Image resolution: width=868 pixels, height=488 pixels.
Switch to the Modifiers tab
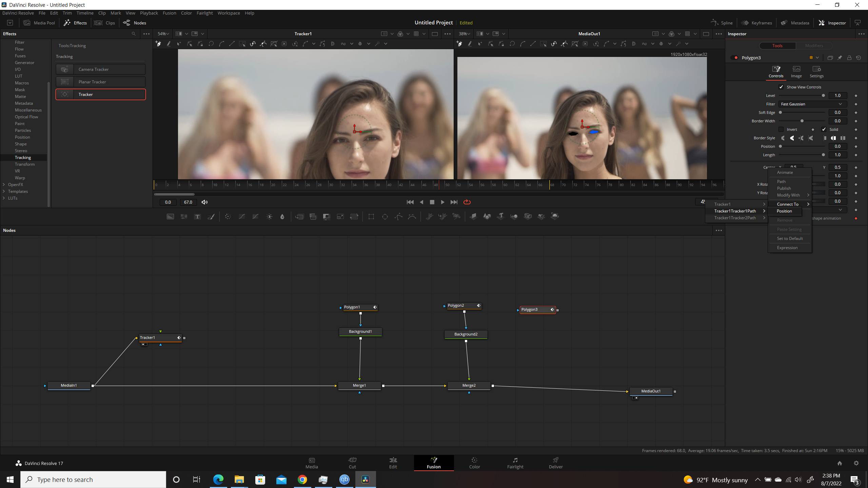click(x=814, y=45)
